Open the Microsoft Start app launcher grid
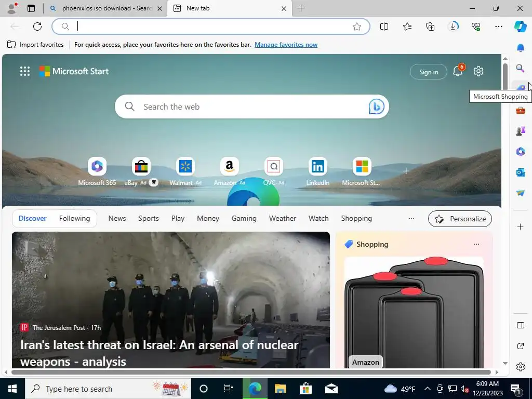Screen dimensions: 532x399 pos(25,71)
